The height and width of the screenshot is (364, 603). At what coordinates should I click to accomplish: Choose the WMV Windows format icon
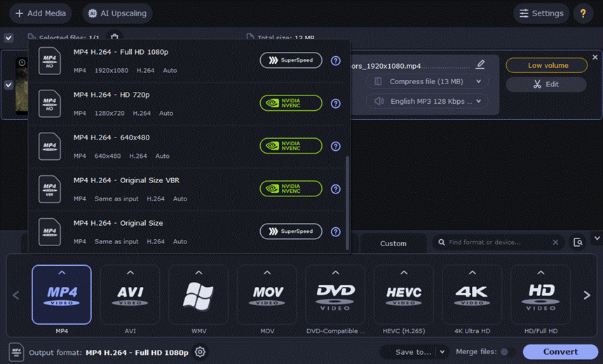click(198, 295)
